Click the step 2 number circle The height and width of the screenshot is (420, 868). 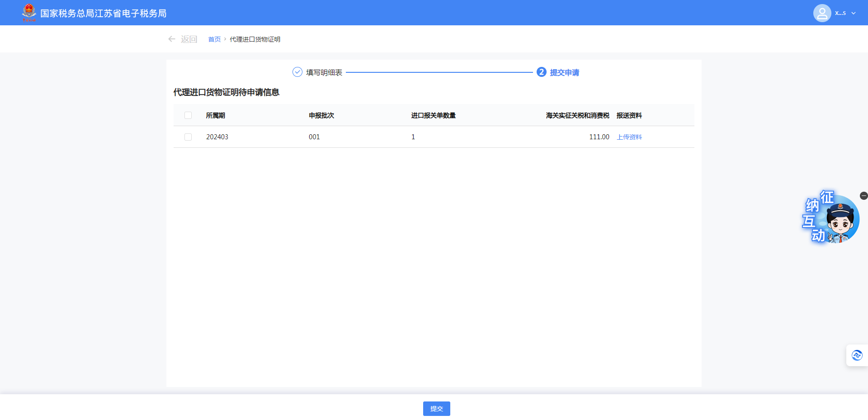click(541, 72)
